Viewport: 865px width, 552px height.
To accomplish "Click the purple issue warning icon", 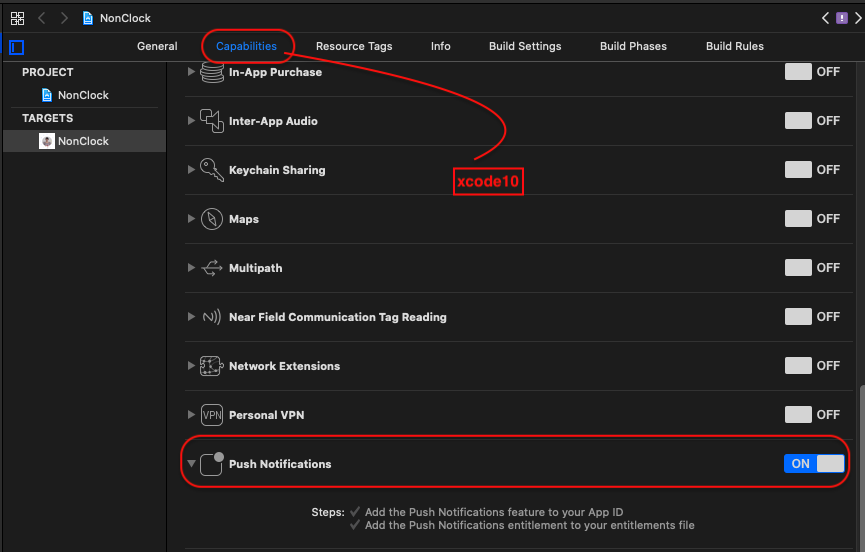I will [x=841, y=18].
